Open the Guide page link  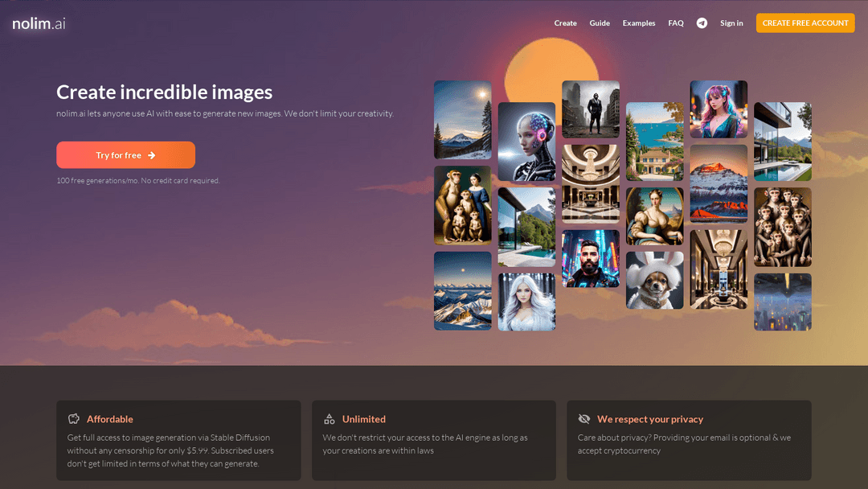tap(600, 23)
